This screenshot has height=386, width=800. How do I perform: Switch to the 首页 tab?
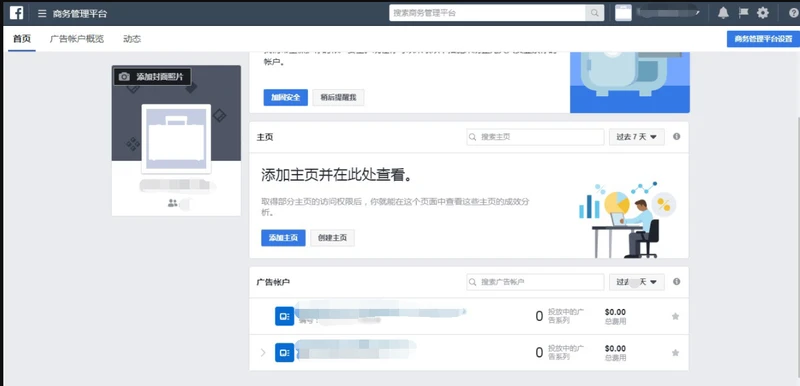(22, 39)
